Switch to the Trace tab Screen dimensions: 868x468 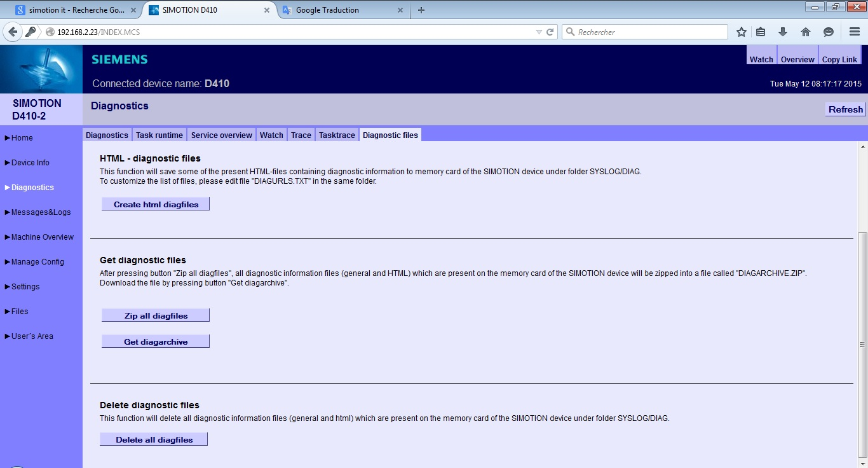click(301, 135)
